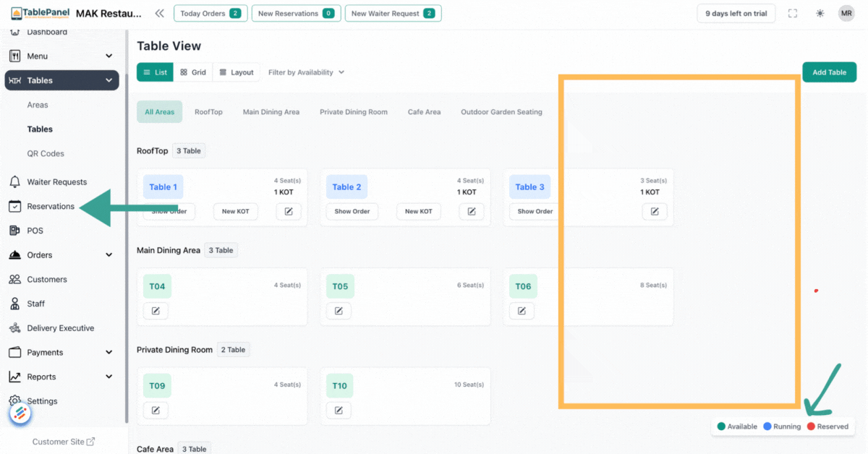Open Delivery Executive in sidebar

pos(61,328)
